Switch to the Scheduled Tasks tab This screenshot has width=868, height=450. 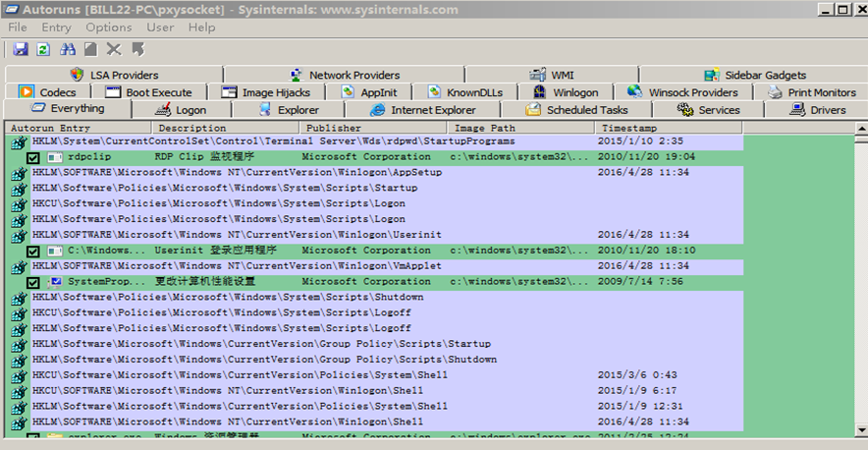576,110
